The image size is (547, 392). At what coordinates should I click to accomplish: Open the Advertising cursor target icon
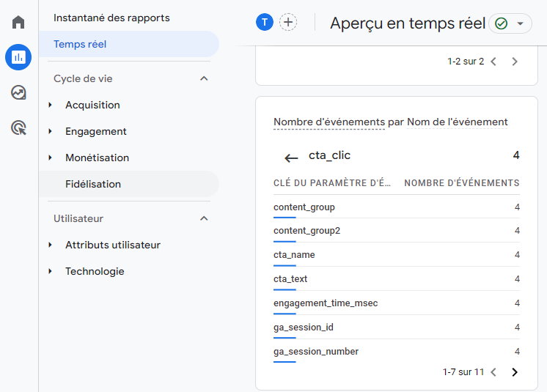tap(18, 128)
